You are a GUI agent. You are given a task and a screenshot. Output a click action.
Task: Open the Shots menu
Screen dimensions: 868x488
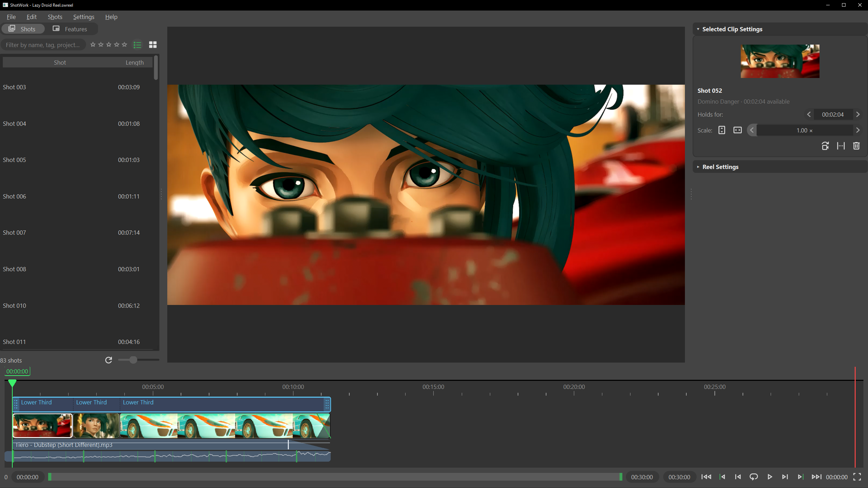pyautogui.click(x=55, y=17)
